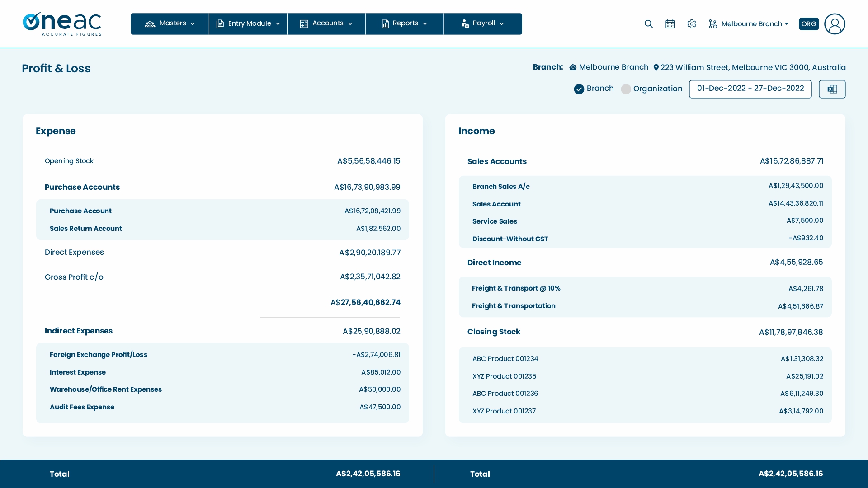Open settings gear icon
868x488 pixels.
click(692, 24)
